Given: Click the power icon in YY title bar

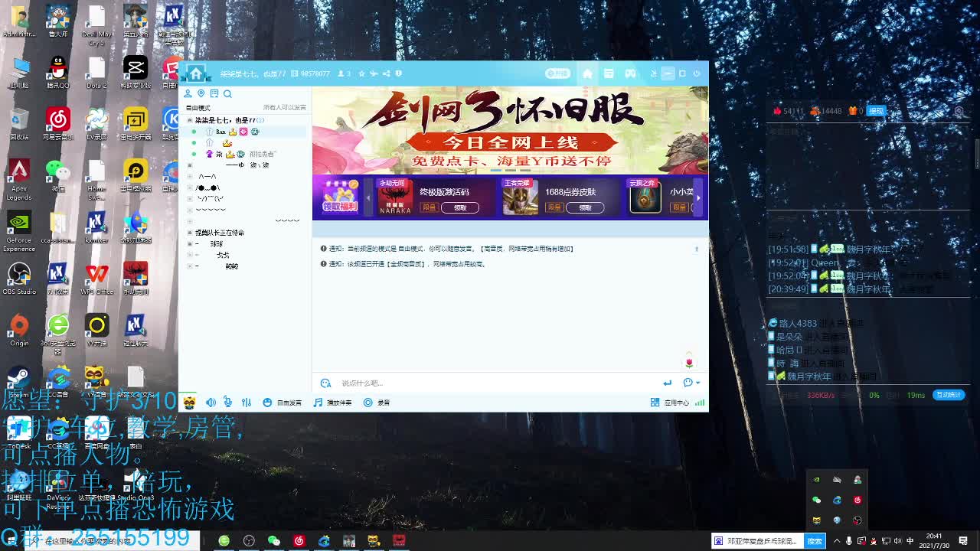Looking at the screenshot, I should click(x=697, y=73).
